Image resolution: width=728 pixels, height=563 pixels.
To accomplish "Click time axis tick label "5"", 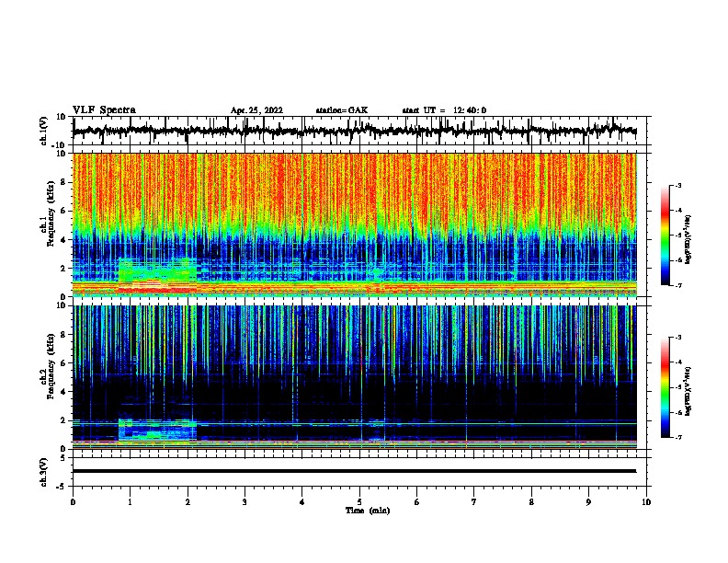I will pyautogui.click(x=359, y=501).
